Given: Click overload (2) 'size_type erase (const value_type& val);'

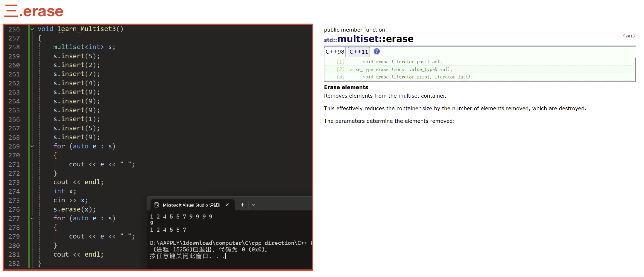Looking at the screenshot, I should 401,69.
